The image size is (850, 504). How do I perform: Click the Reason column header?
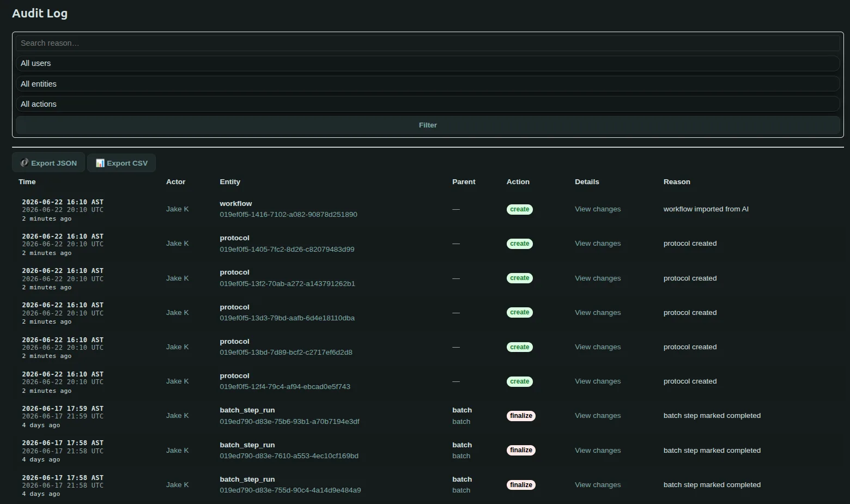coord(677,182)
